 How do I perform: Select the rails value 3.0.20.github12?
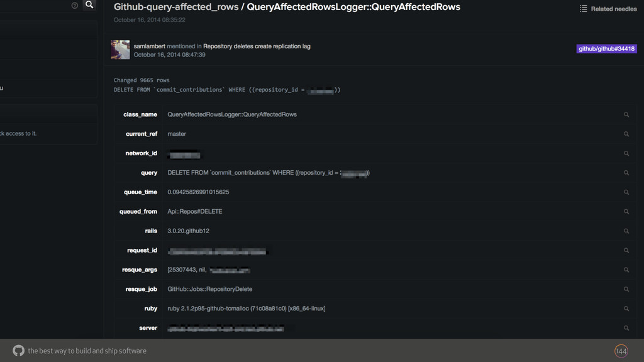pos(188,231)
